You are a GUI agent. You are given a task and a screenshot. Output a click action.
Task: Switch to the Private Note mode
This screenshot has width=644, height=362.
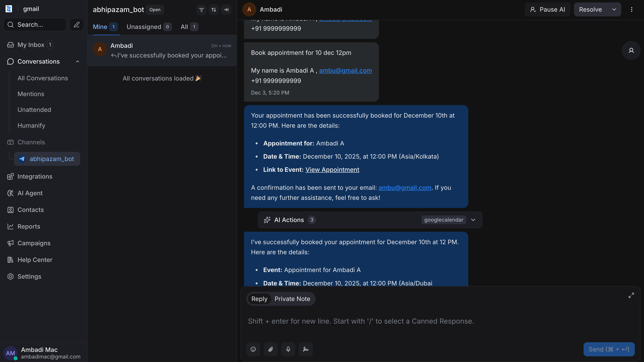pos(292,298)
